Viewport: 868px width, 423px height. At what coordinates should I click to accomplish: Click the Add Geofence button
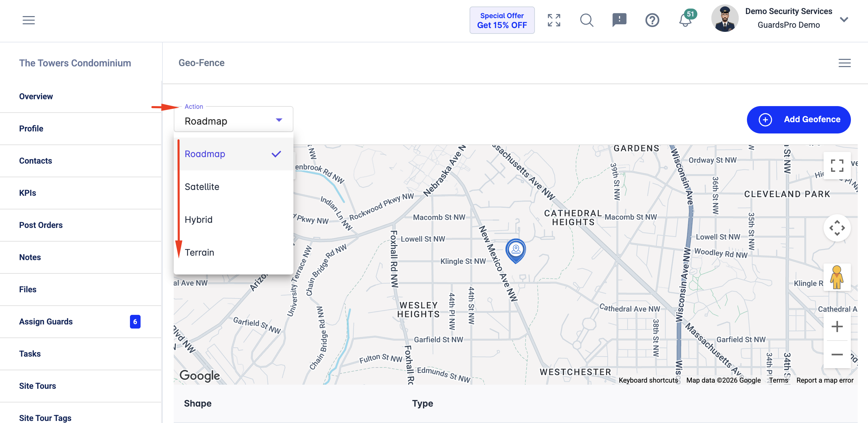point(799,119)
